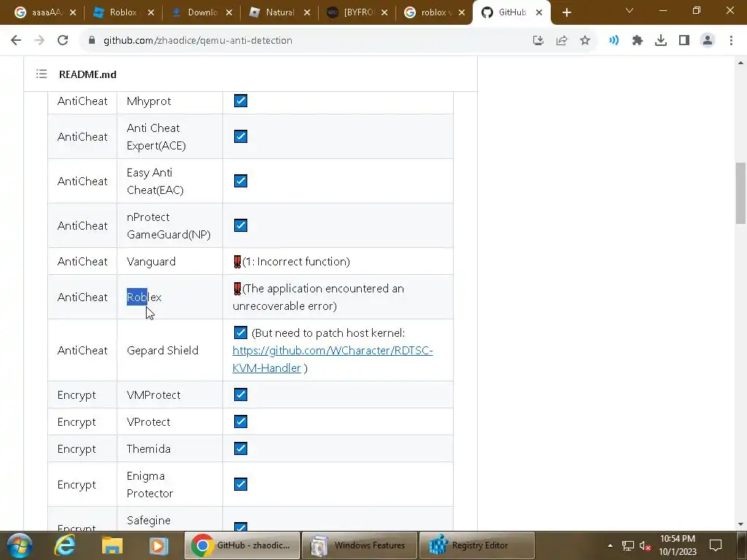The width and height of the screenshot is (747, 560).
Task: Click the "(1: Incorrect function)" text
Action: pyautogui.click(x=296, y=262)
